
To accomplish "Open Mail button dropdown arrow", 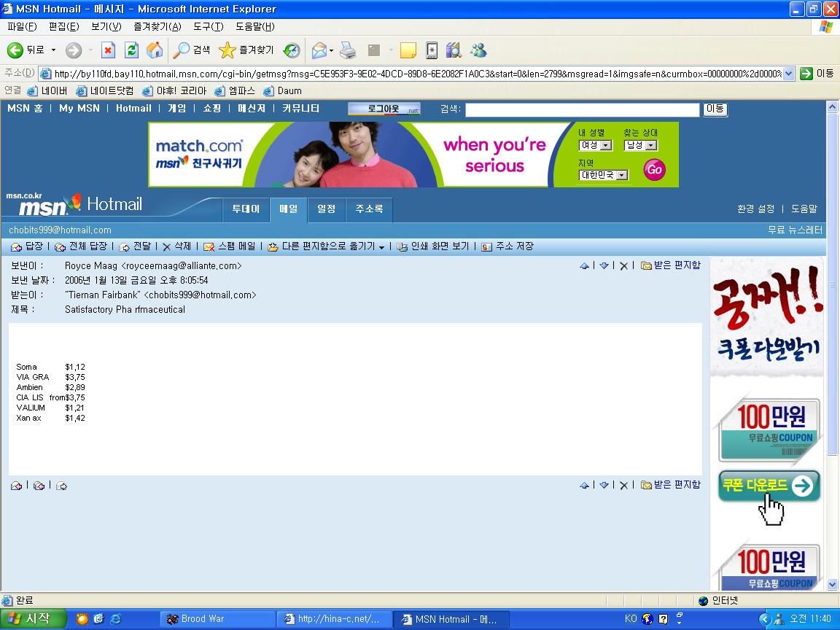I will tap(332, 50).
